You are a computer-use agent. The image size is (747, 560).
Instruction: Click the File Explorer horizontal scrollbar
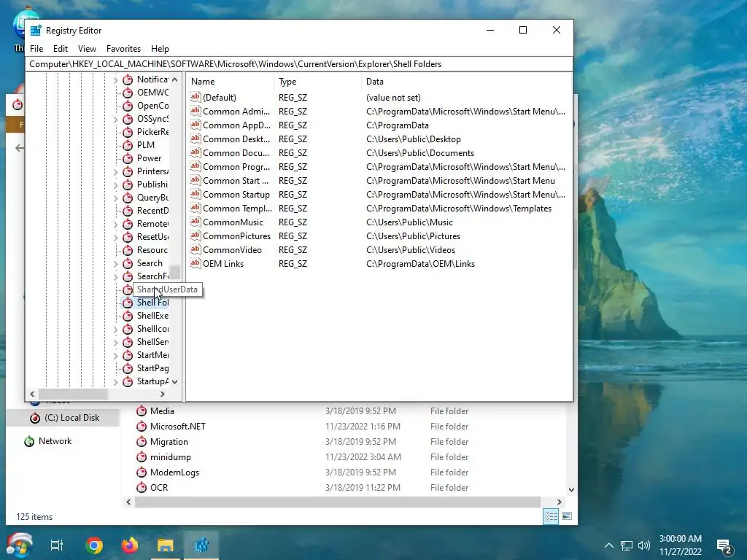click(338, 502)
